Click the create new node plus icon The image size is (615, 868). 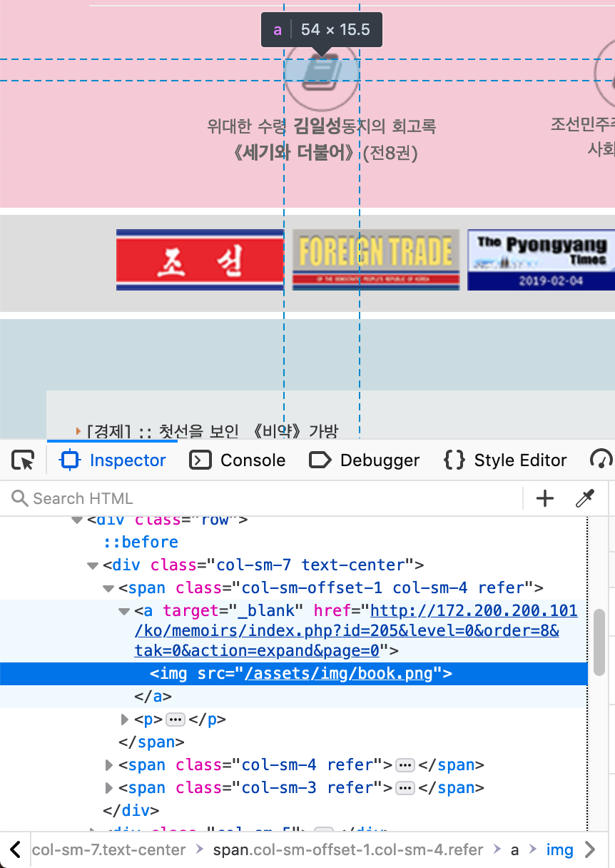[545, 498]
